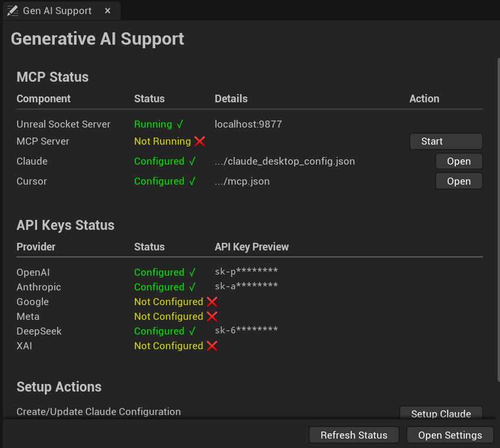Viewport: 500px width, 448px height.
Task: Click the red X beside Meta Not Configured
Action: tap(212, 316)
